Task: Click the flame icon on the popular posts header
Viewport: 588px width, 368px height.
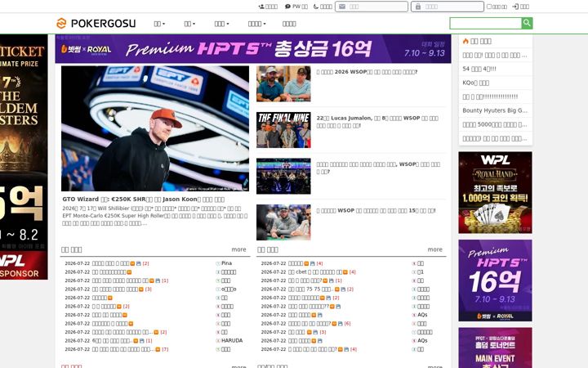Action: [465, 41]
